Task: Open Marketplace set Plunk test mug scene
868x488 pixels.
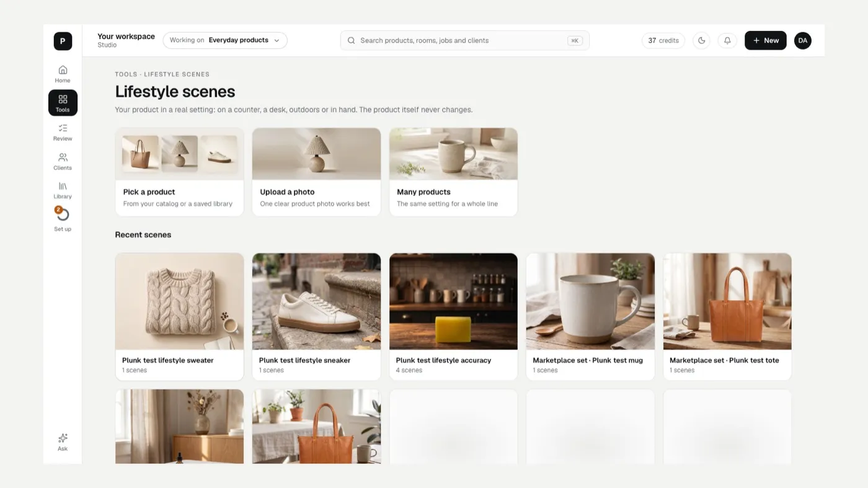Action: click(x=590, y=316)
